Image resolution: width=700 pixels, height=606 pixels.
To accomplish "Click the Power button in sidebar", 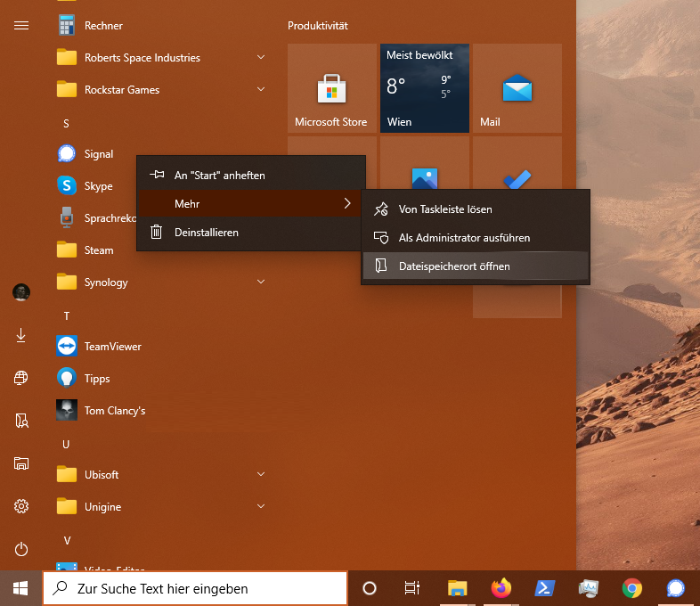I will [21, 549].
